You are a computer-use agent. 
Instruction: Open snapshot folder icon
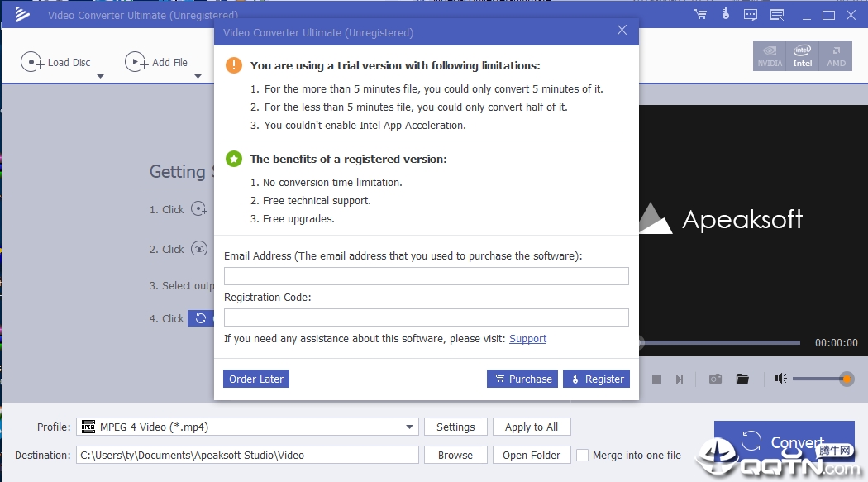coord(742,379)
